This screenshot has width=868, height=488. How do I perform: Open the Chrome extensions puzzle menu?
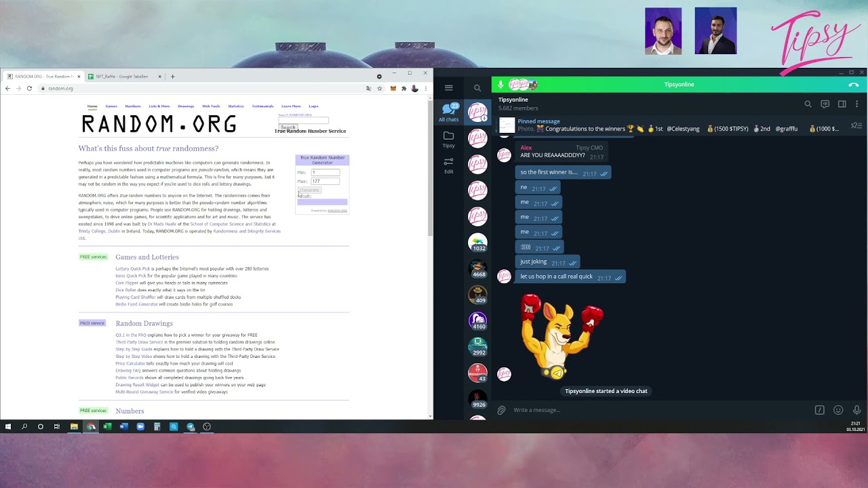tap(403, 88)
